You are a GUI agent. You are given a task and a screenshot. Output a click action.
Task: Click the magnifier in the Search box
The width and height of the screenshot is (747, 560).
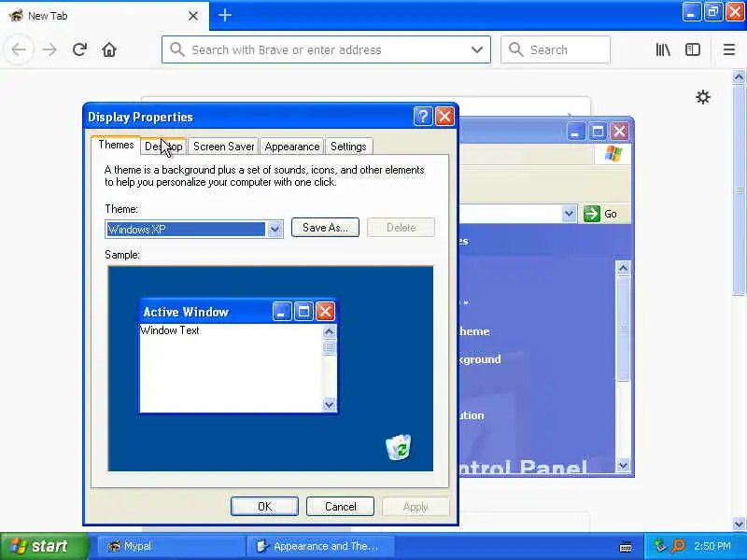[x=515, y=49]
